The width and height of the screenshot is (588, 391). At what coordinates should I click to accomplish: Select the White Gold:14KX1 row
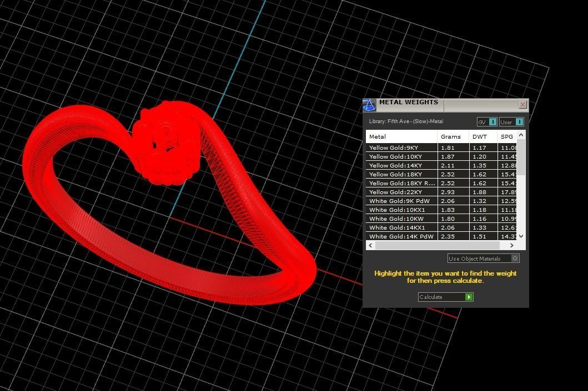pos(441,228)
